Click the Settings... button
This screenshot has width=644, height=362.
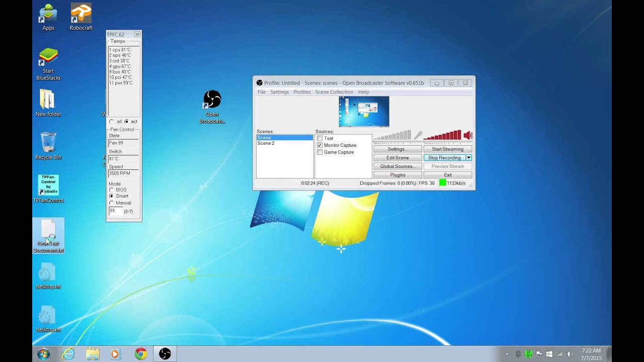397,149
